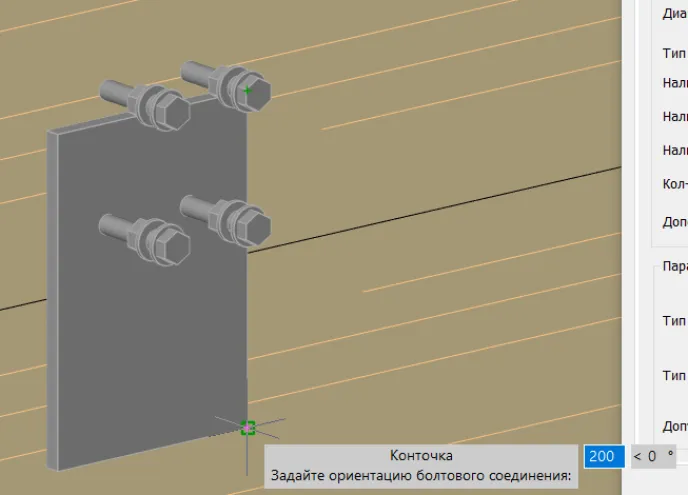Select the upper-left bolt on the plate
The height and width of the screenshot is (495, 688).
pos(148,101)
